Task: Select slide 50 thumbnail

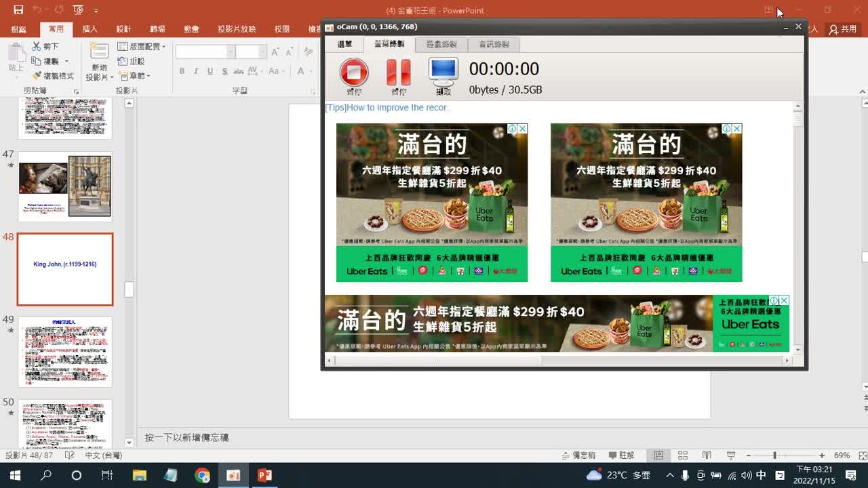Action: coord(64,424)
